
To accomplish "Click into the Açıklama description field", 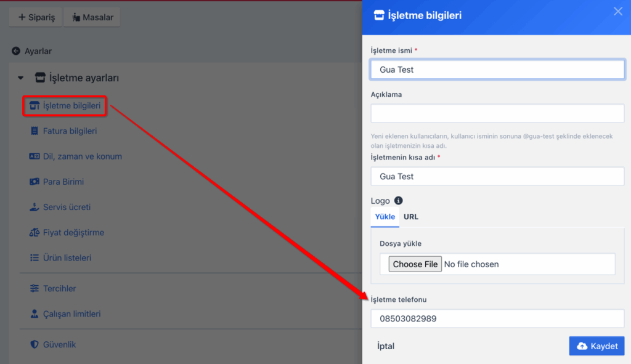I will (497, 113).
